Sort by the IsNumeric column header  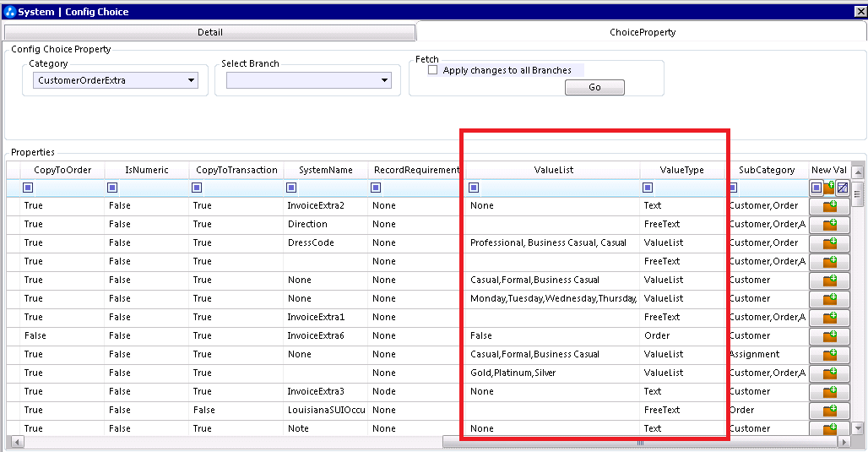pos(147,170)
